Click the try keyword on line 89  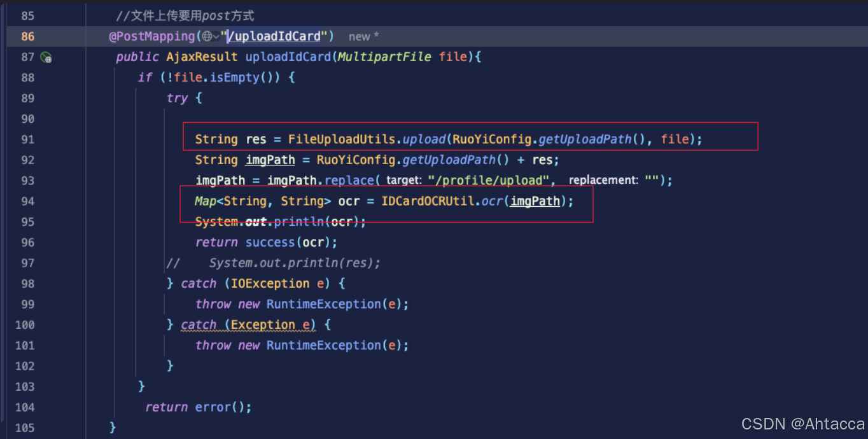(177, 98)
